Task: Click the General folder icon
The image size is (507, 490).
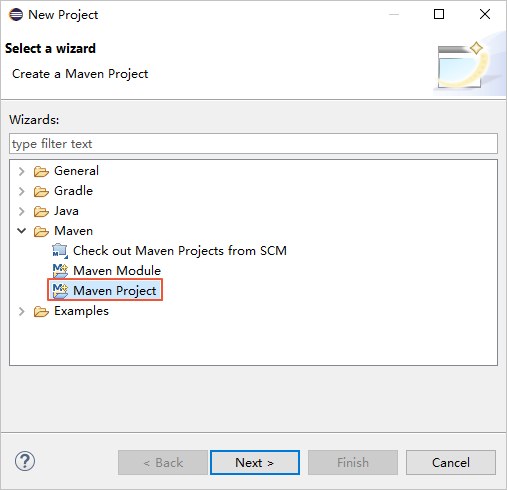Action: (41, 171)
